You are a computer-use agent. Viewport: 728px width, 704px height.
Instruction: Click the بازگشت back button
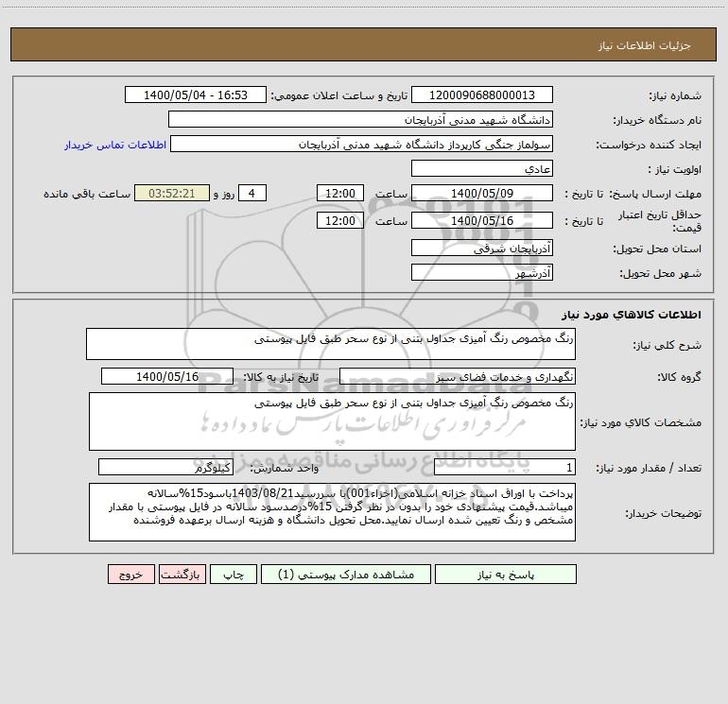click(182, 575)
